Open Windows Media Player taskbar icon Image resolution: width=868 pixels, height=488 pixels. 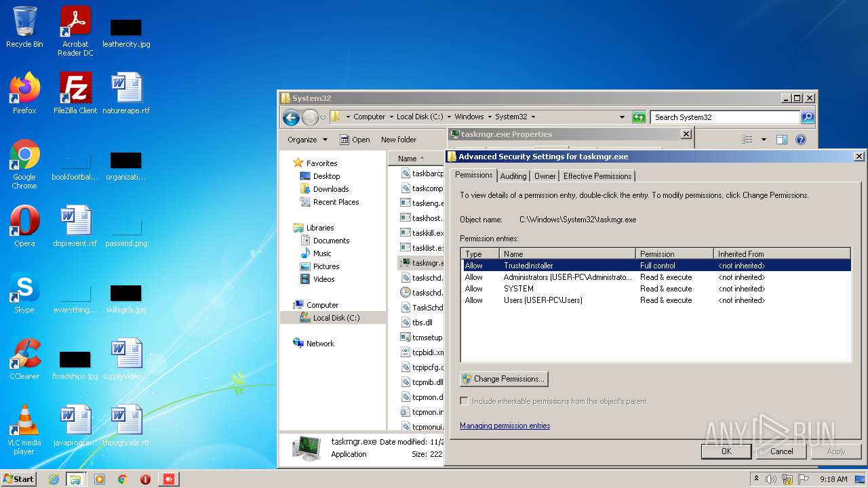coord(100,479)
